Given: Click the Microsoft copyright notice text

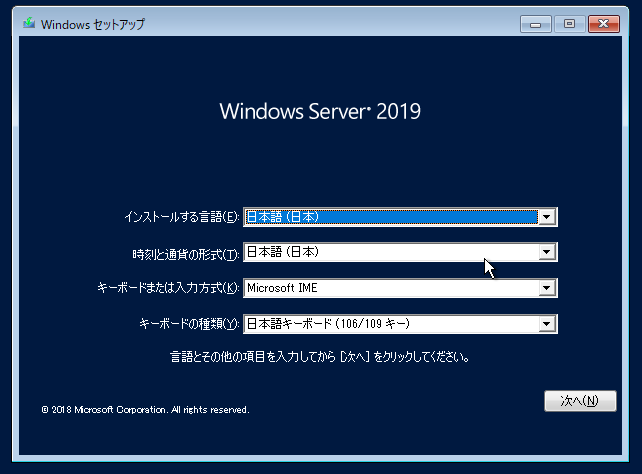Looking at the screenshot, I should coord(145,410).
